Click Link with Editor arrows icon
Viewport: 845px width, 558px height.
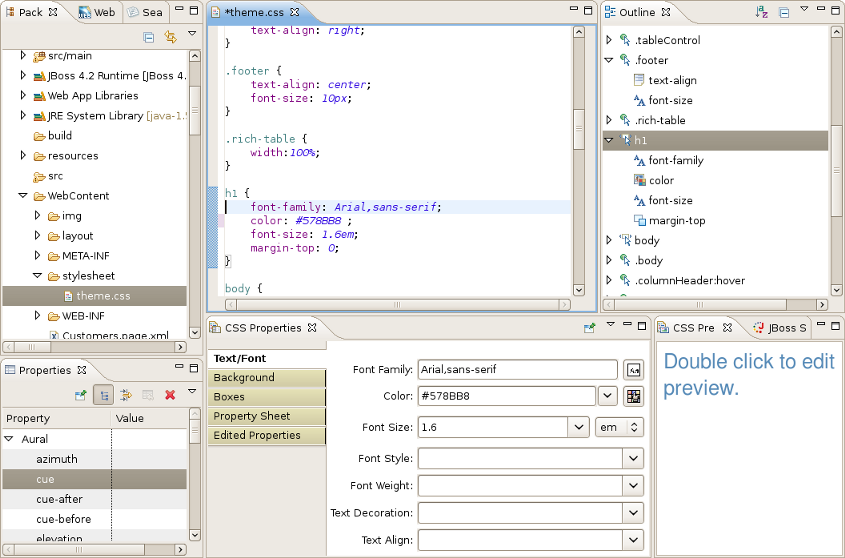coord(170,37)
